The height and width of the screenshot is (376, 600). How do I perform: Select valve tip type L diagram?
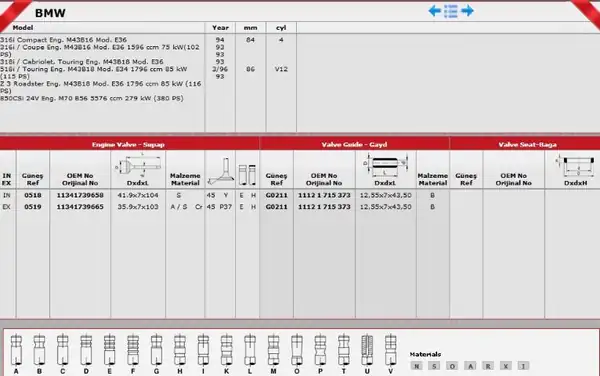tap(250, 350)
